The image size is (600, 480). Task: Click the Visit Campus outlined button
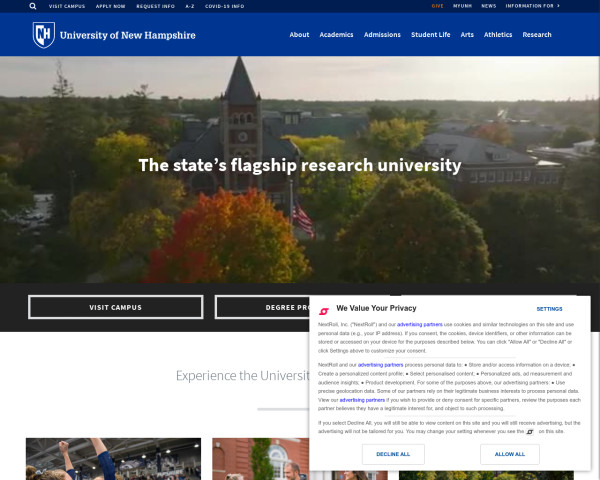pos(116,307)
